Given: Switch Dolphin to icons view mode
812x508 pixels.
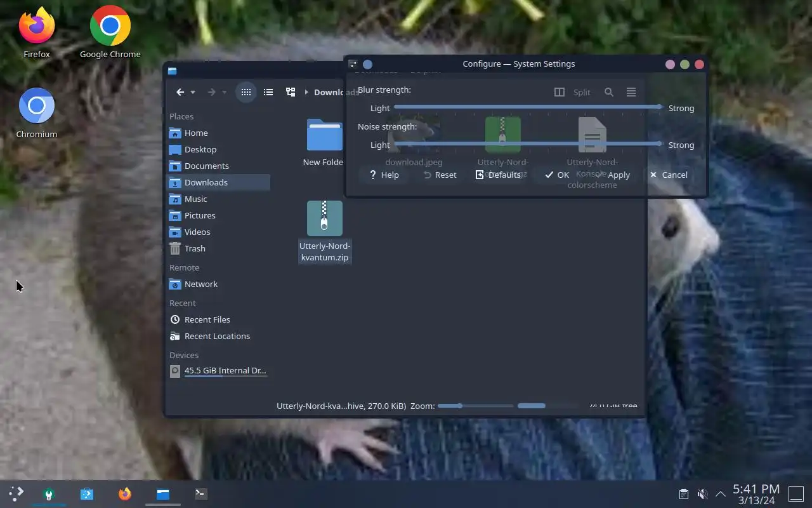Looking at the screenshot, I should [246, 92].
